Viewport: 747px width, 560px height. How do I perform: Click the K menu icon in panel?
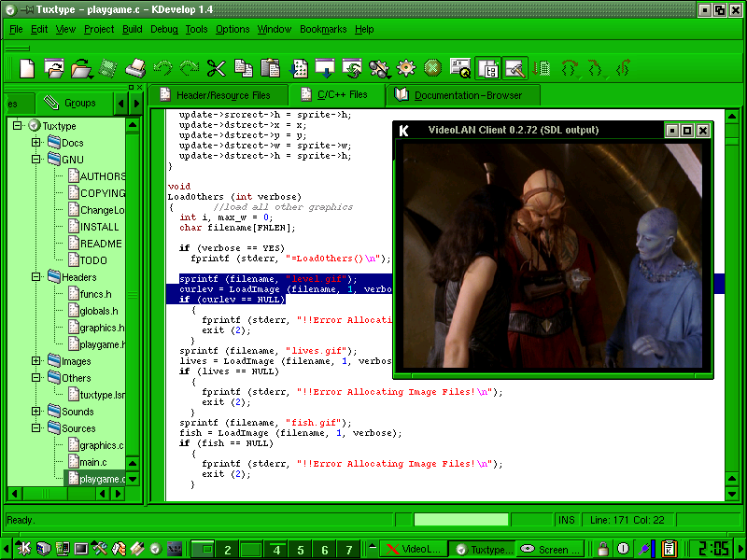point(22,549)
